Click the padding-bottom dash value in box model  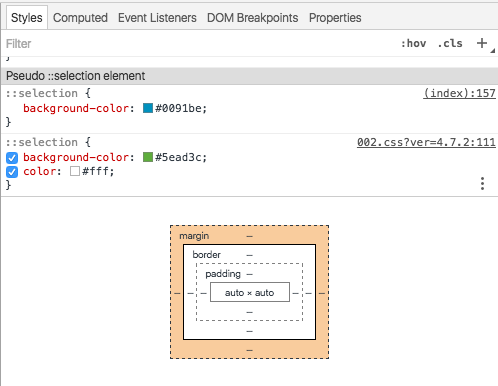[x=250, y=312]
